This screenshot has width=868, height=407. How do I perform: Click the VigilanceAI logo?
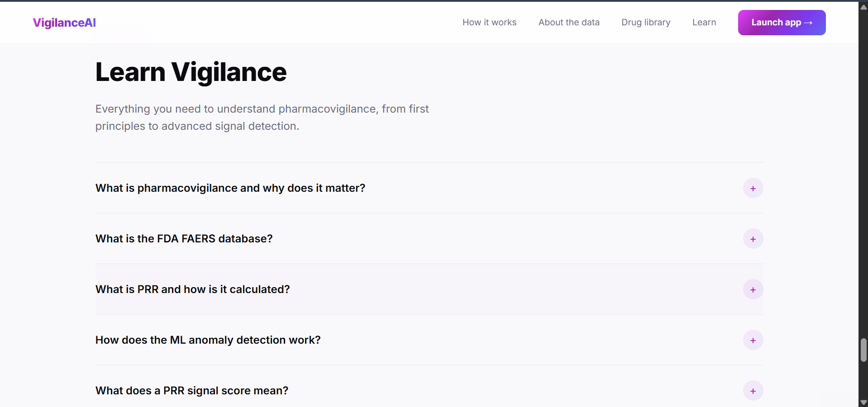pyautogui.click(x=64, y=23)
